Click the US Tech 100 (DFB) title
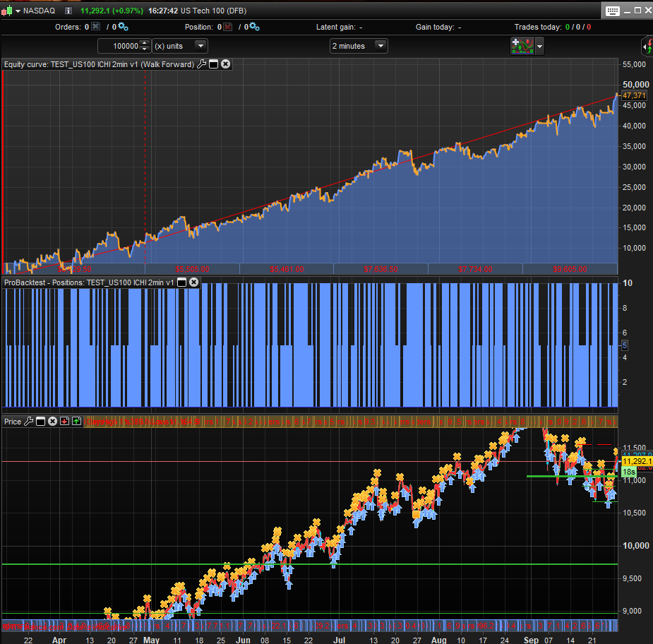The image size is (653, 644). tap(213, 11)
